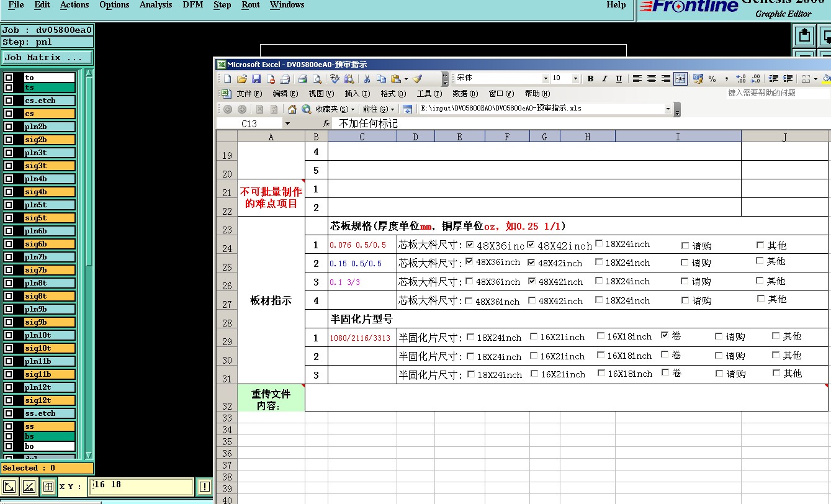Check 其他 checkbox in row 24
The height and width of the screenshot is (504, 831).
coord(760,245)
